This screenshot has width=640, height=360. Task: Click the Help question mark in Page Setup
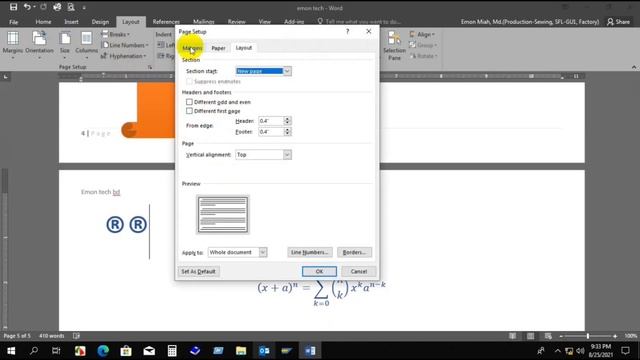coord(347,31)
